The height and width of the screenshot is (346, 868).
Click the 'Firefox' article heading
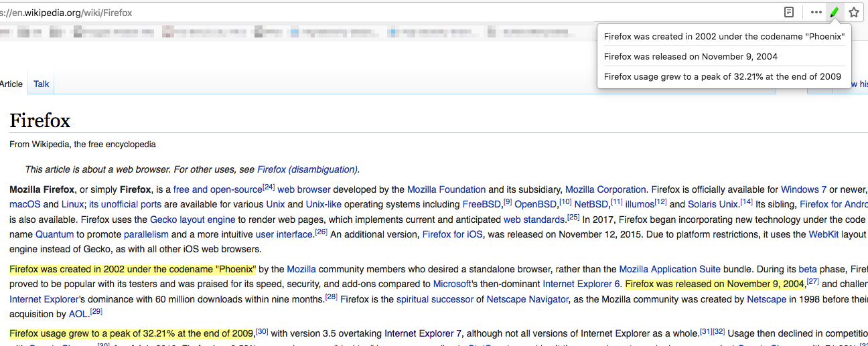40,120
